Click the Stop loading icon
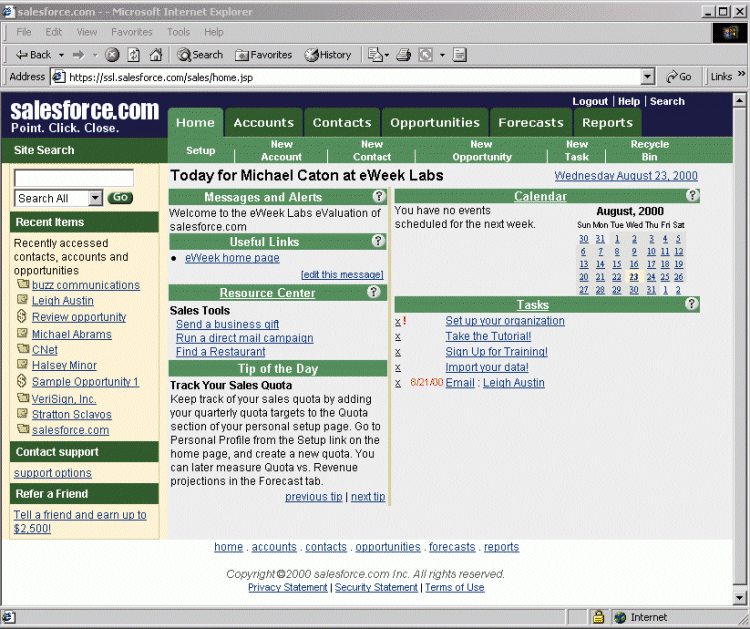 (x=112, y=55)
